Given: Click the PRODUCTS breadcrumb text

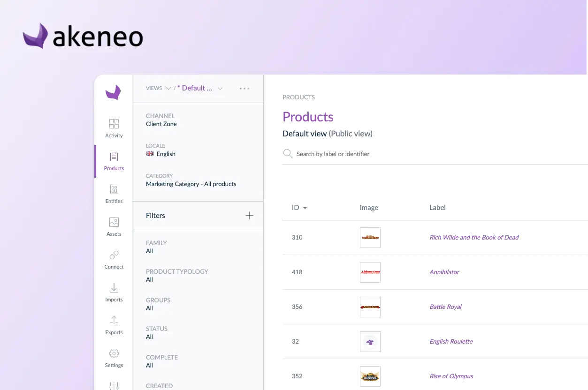Looking at the screenshot, I should (x=298, y=97).
